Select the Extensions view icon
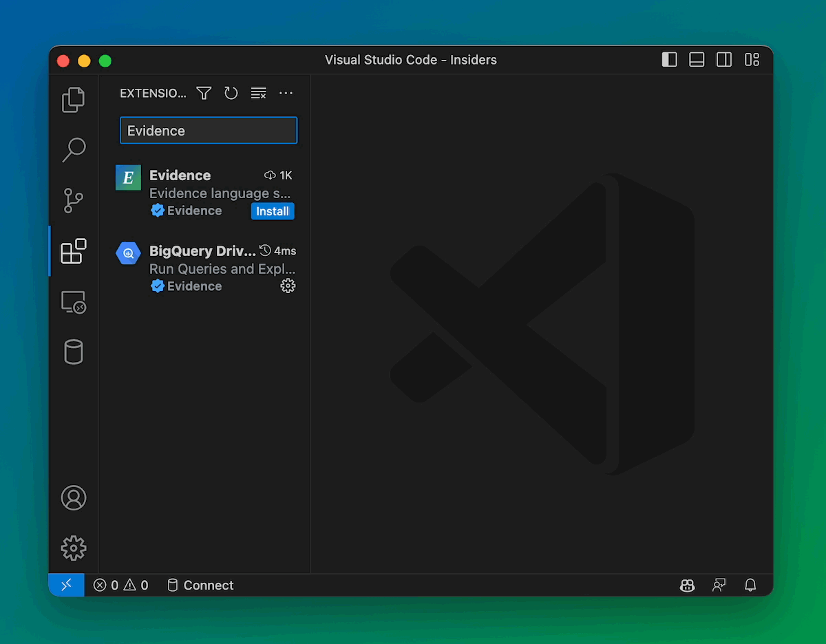Image resolution: width=826 pixels, height=644 pixels. [73, 251]
